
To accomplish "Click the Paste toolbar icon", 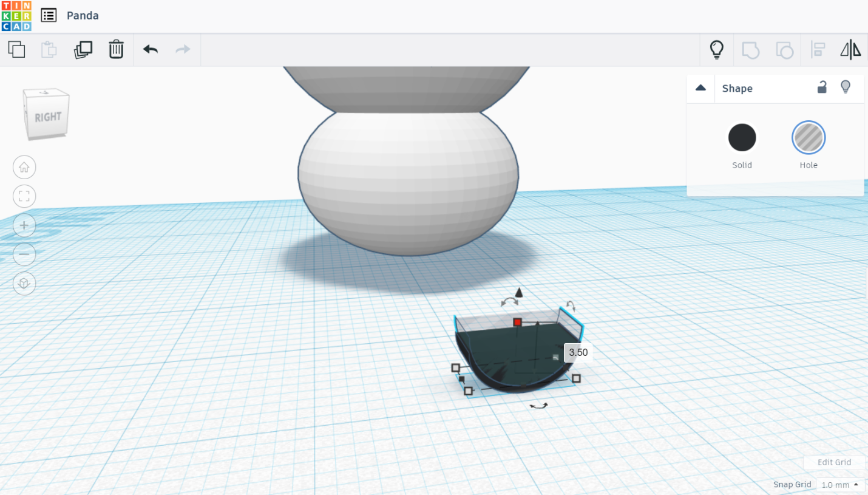I will (49, 49).
